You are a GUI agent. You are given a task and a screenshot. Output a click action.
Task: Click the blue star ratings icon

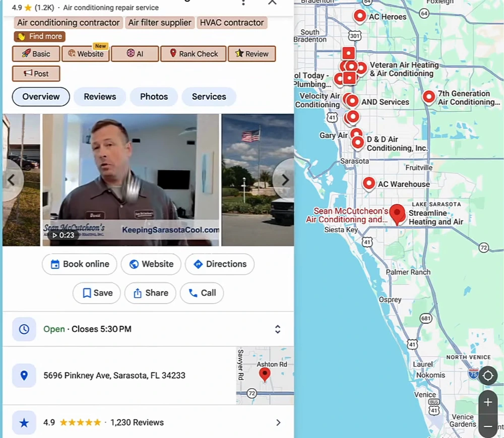coord(24,422)
